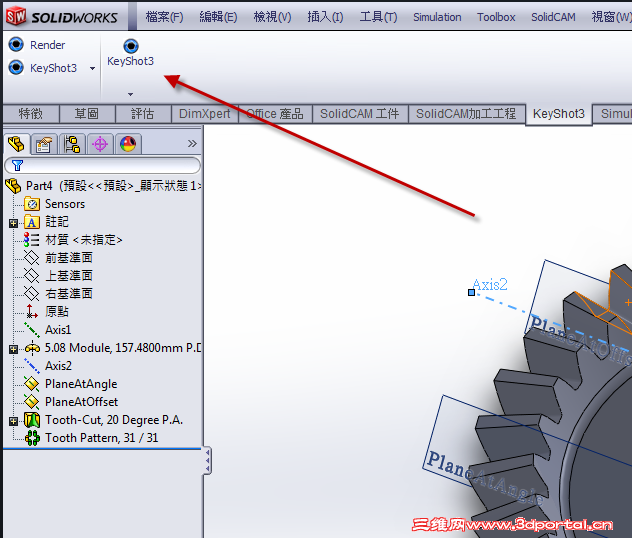This screenshot has width=632, height=538.
Task: Click the KeyShot3 icon below Render
Action: tap(16, 67)
